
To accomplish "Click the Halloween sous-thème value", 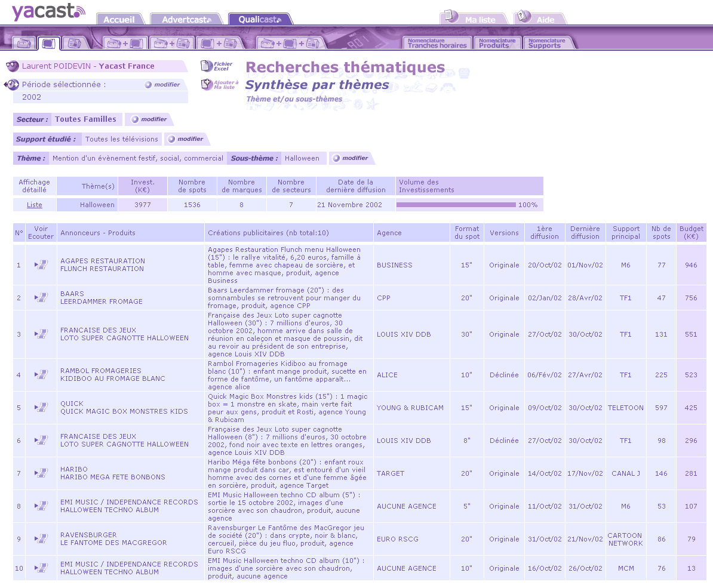I will click(x=302, y=158).
